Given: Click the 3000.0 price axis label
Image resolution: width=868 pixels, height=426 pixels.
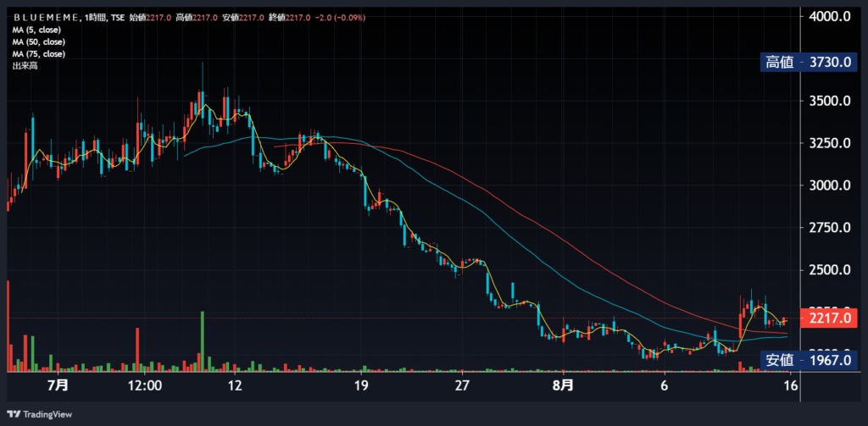Looking at the screenshot, I should [x=829, y=185].
